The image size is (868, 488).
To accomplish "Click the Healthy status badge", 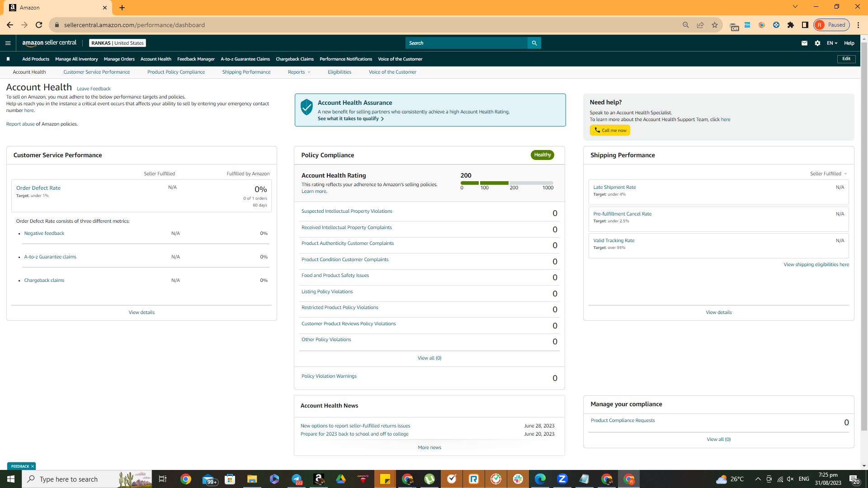I will point(542,155).
